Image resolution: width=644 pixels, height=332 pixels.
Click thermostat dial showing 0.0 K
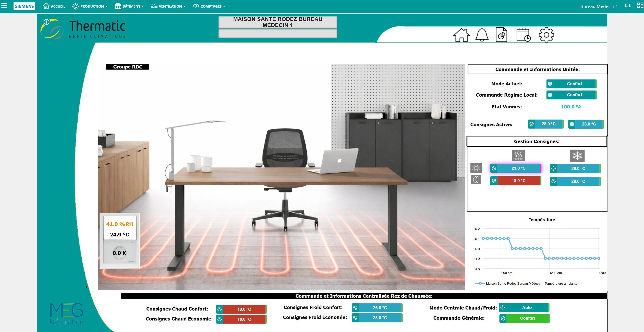coord(119,253)
